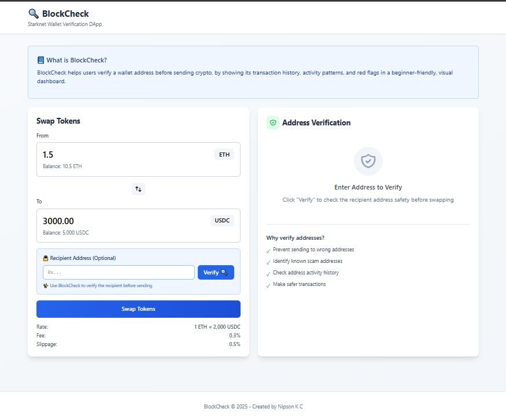
Task: Click the footer credit text by Nipson K C
Action: 253,407
